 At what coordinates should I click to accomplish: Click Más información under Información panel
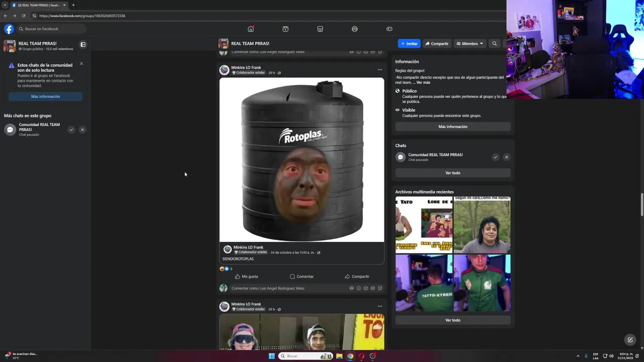453,127
